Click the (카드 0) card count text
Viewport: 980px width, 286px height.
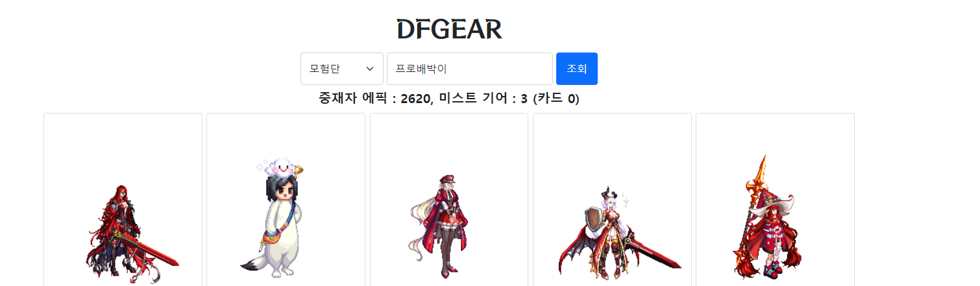pos(556,99)
